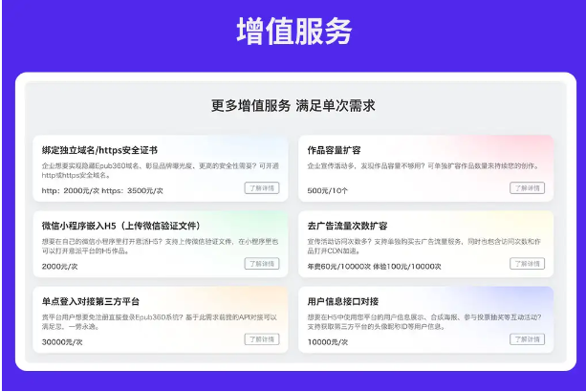Click the 更多增值服务 满足单次需求 subtitle
586x392 pixels.
click(x=293, y=106)
